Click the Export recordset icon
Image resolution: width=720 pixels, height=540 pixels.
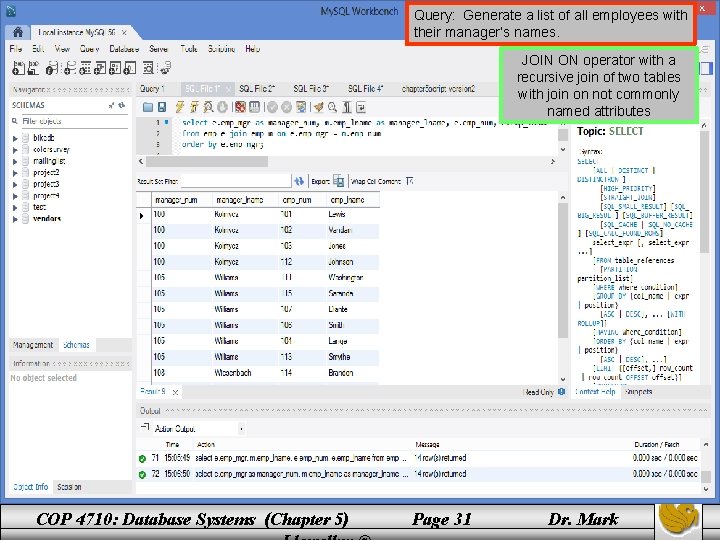(338, 181)
